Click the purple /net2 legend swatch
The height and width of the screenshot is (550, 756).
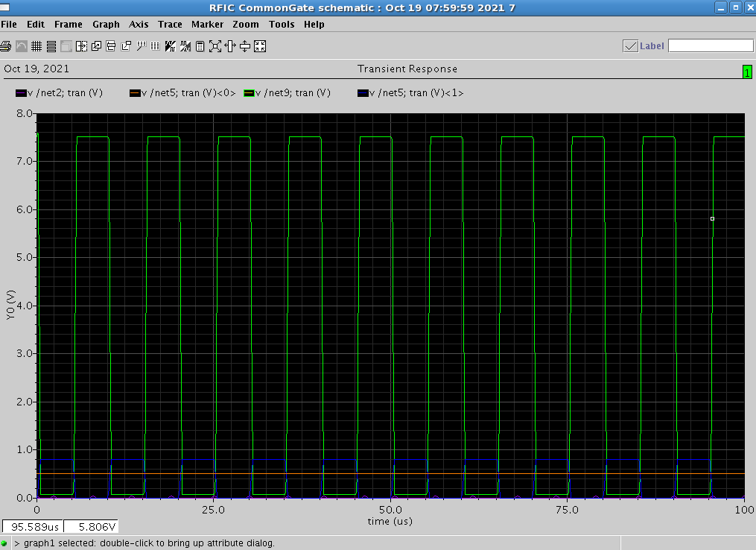[x=21, y=93]
